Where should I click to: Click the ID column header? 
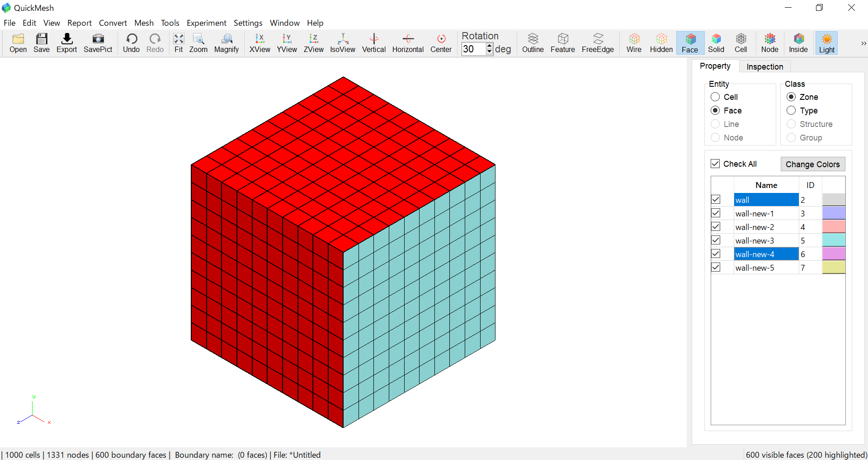pos(811,185)
